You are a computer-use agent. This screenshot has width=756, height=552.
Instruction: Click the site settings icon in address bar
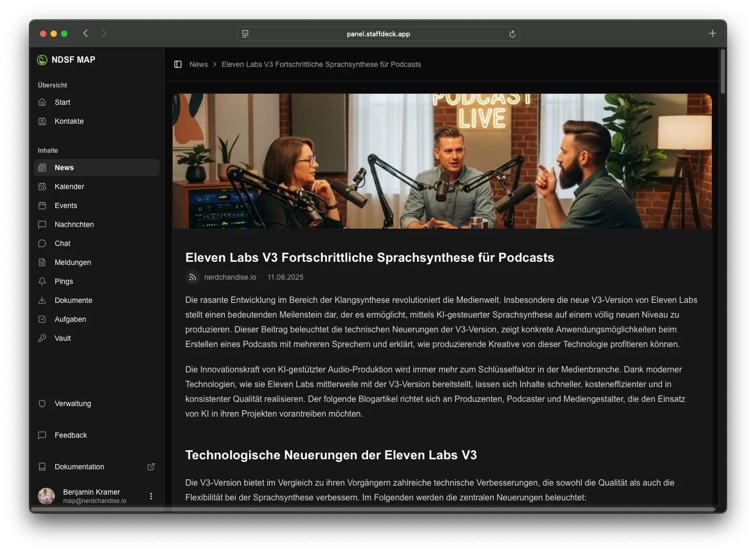(245, 34)
